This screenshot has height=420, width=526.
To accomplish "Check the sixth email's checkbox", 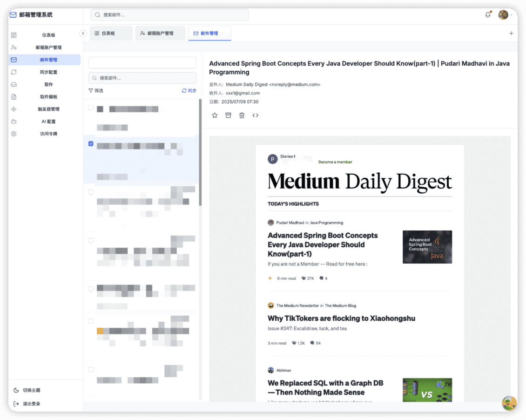I will (91, 321).
